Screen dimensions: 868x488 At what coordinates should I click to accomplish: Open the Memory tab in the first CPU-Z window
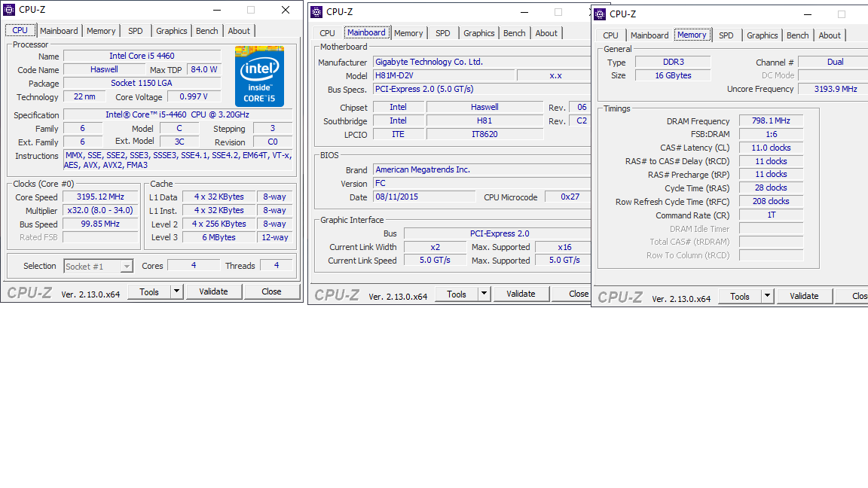click(101, 31)
